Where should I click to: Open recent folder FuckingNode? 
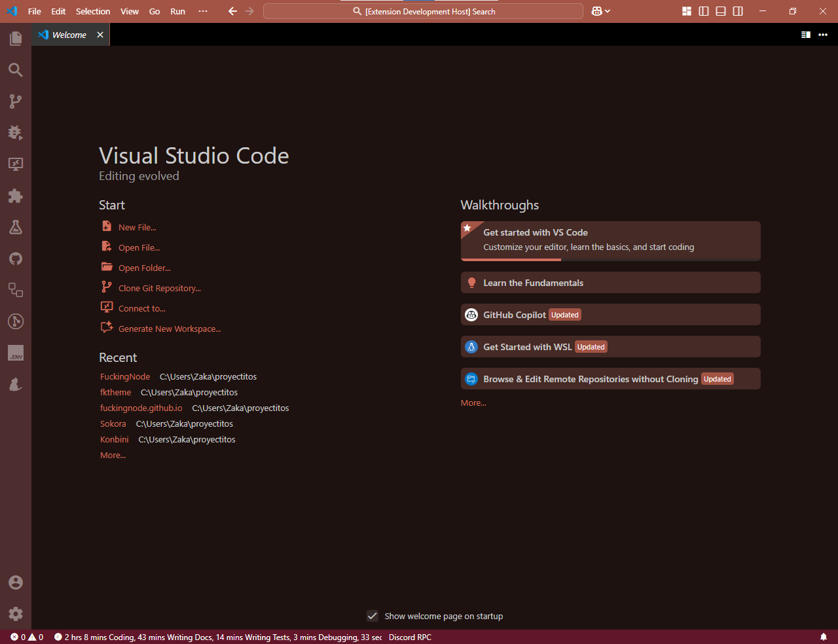[x=125, y=377]
